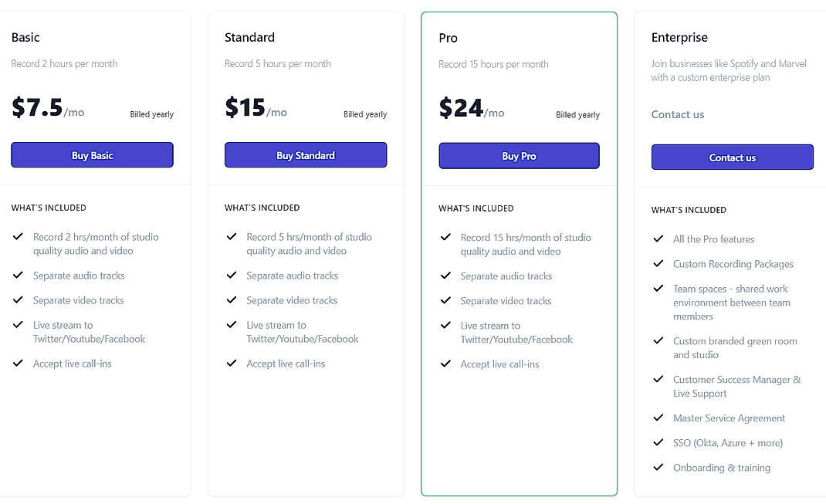Click the checkmark beside Custom Recording Packages
This screenshot has height=504, width=826.
tap(658, 264)
